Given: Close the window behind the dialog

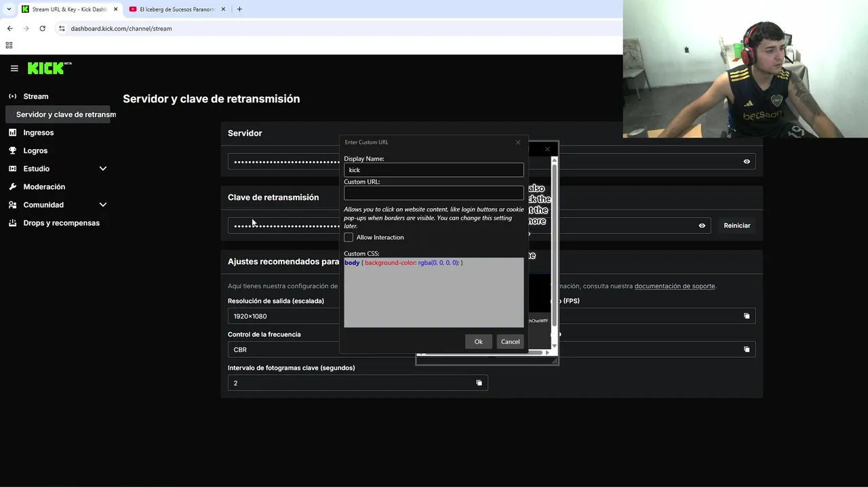Looking at the screenshot, I should coord(547,149).
